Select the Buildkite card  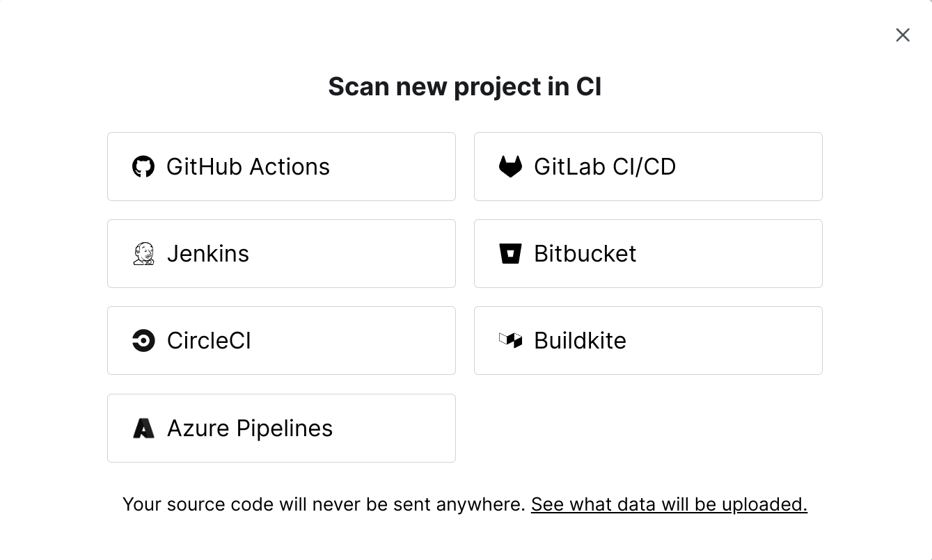pos(648,340)
